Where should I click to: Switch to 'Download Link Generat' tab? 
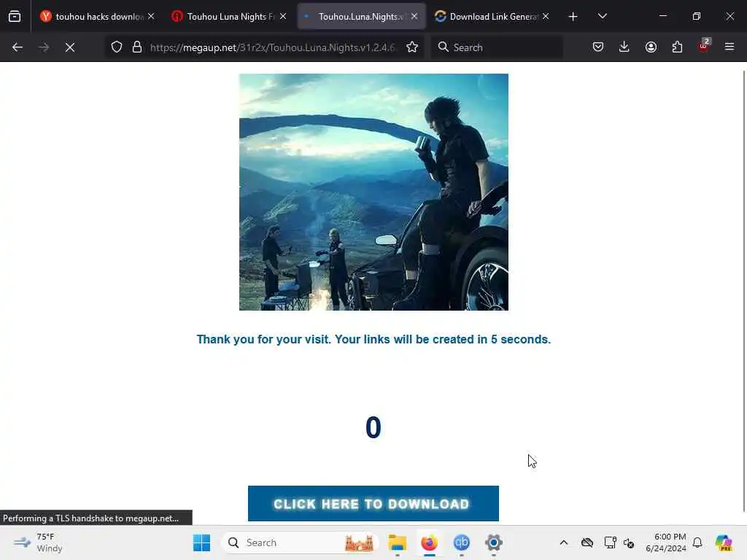pyautogui.click(x=492, y=17)
